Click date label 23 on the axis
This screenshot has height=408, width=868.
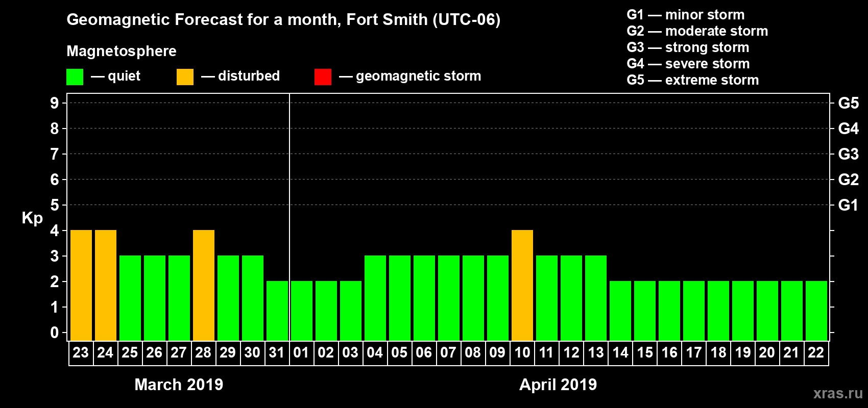tap(81, 352)
